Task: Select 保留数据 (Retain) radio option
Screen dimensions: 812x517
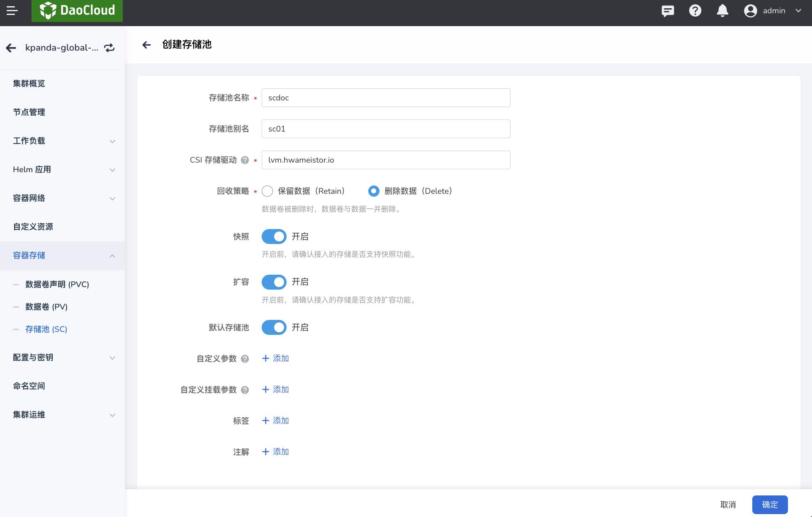Action: click(267, 191)
